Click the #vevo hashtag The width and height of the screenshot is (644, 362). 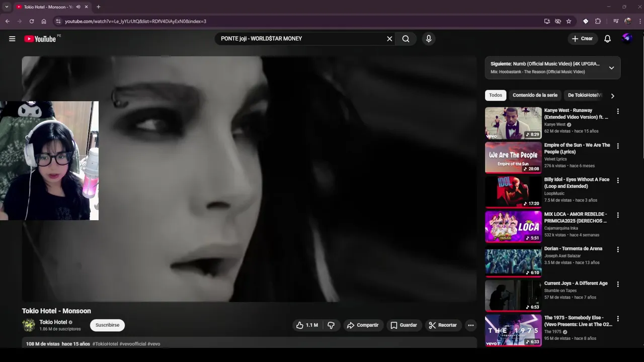click(x=154, y=344)
